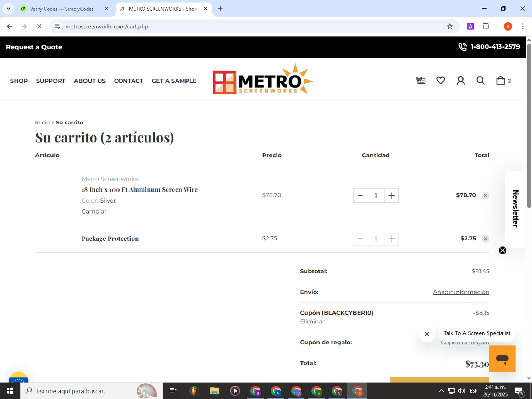Open the Chrome profile avatar
The image size is (532, 399).
[508, 26]
